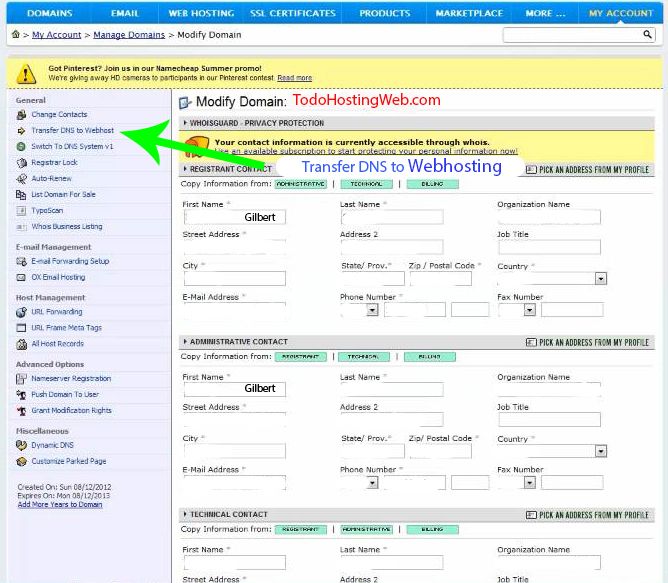This screenshot has width=668, height=583.
Task: Open the MORE ... menu
Action: [545, 13]
